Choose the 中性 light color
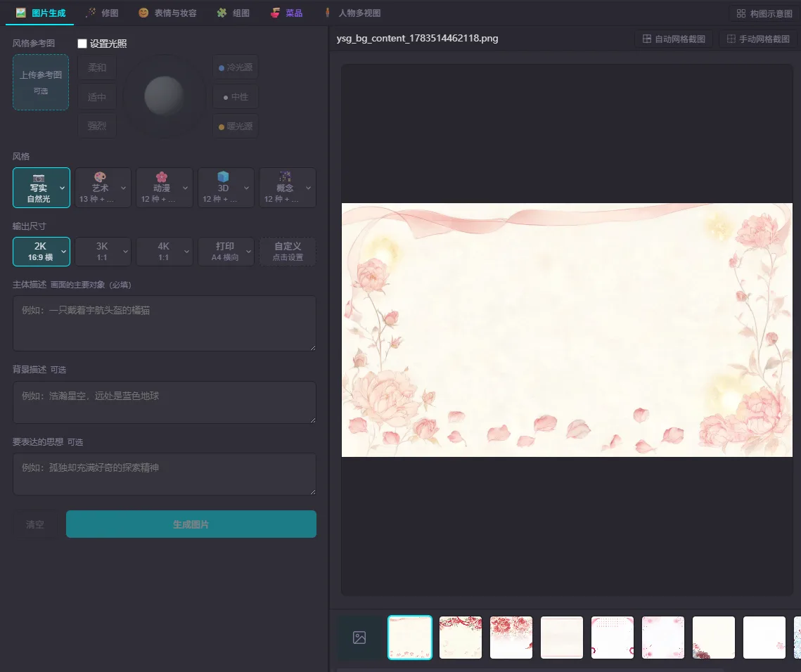The image size is (801, 672). click(x=236, y=97)
